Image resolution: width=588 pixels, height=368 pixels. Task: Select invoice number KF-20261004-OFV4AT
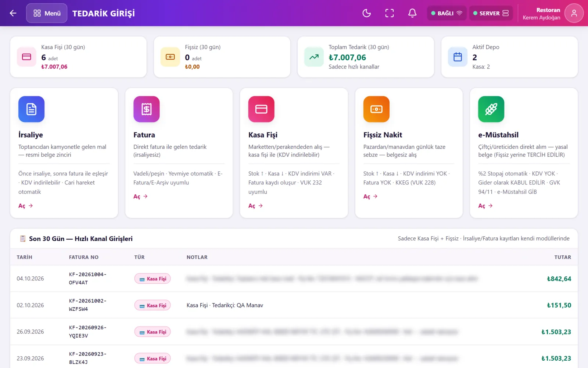(x=88, y=279)
